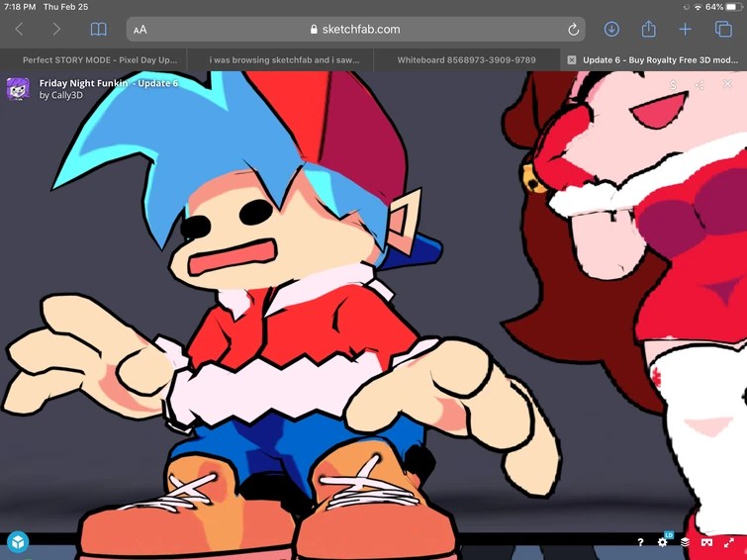Add a new tab with plus icon
This screenshot has height=560, width=747.
click(x=685, y=30)
